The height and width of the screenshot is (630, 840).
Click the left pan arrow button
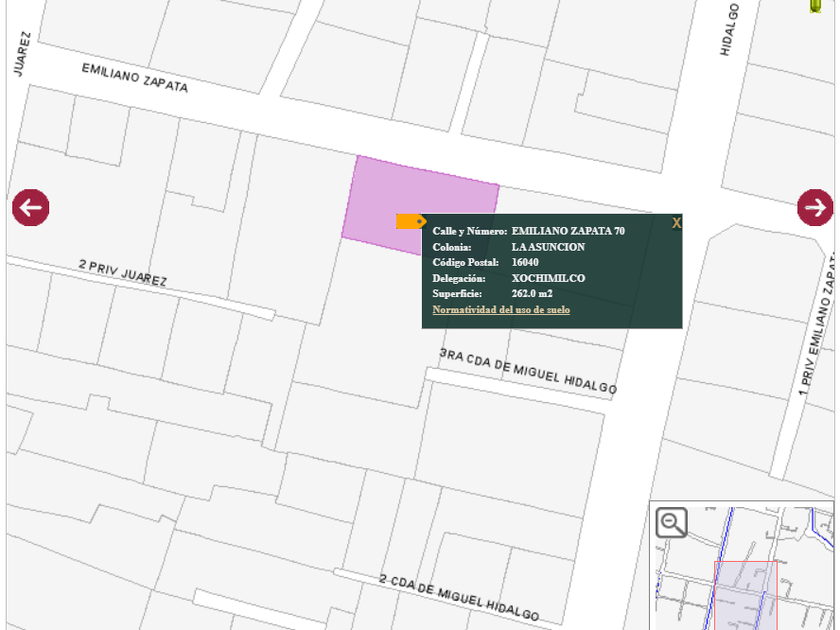coord(31,208)
